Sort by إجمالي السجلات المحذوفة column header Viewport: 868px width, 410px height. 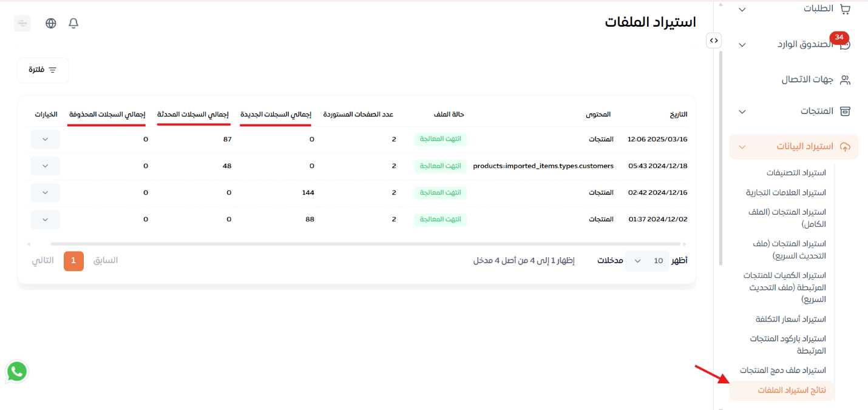(106, 114)
